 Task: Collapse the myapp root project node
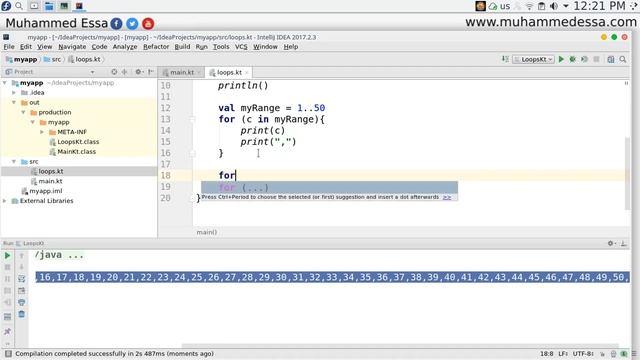coord(5,83)
